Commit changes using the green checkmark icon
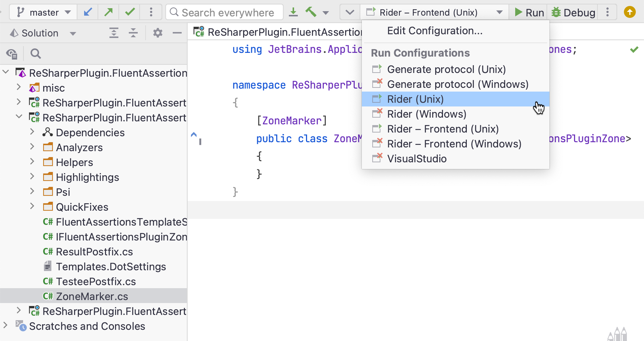Screen dimensions: 644x341 [x=129, y=12]
